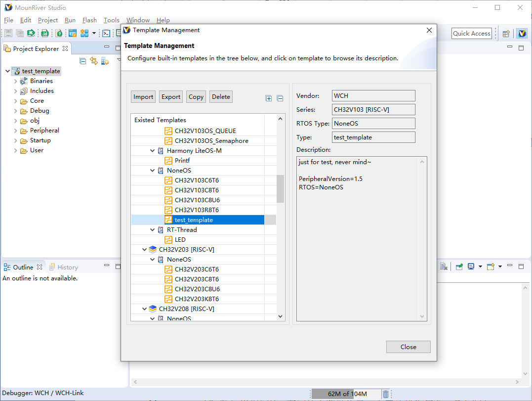The height and width of the screenshot is (401, 532).
Task: Close Template Management dialog with X
Action: coord(429,30)
